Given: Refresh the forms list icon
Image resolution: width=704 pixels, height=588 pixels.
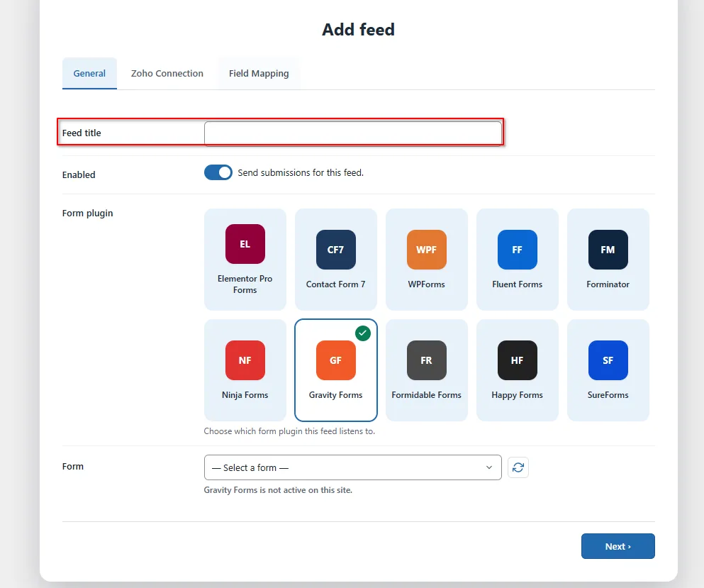Looking at the screenshot, I should (518, 467).
